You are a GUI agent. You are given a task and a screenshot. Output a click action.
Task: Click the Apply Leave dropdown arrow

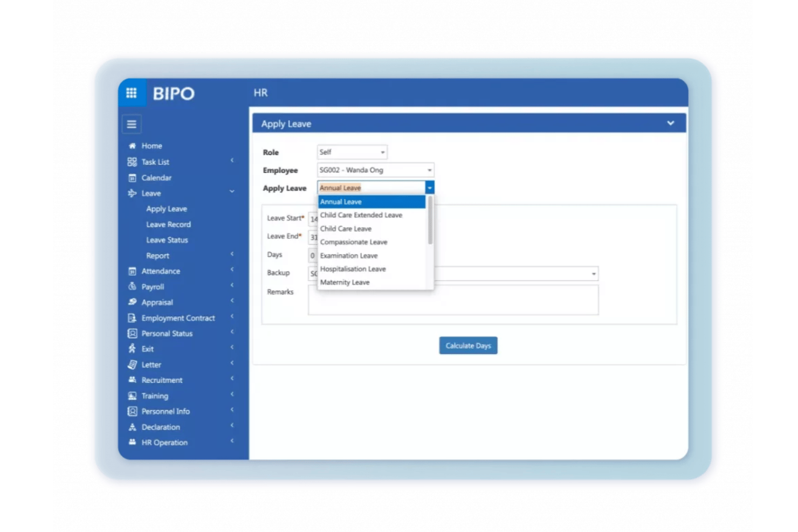(x=429, y=188)
